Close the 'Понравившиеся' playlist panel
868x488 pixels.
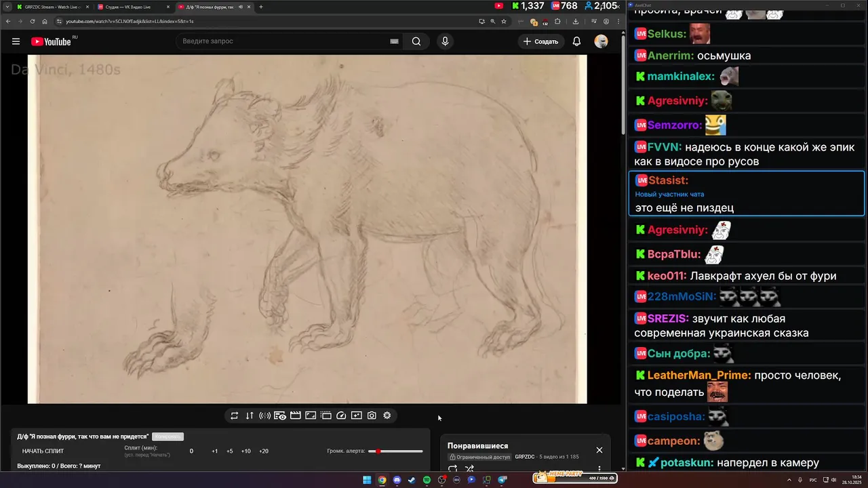coord(599,450)
